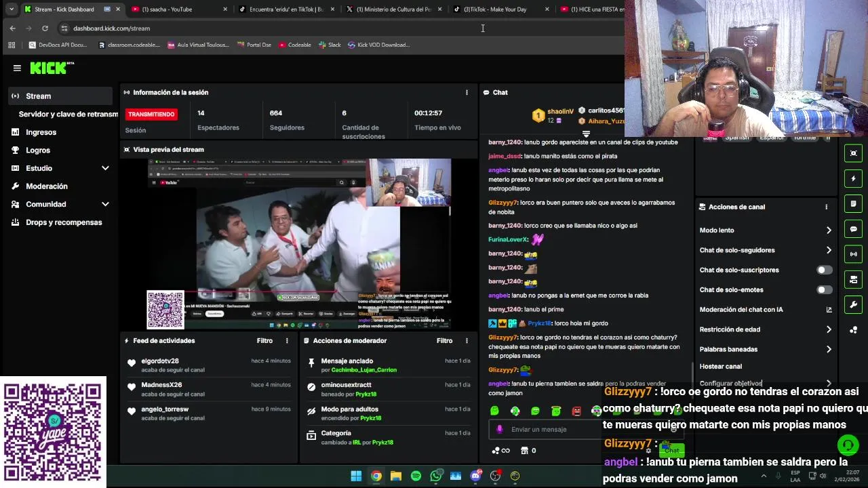Click the Kick logo

[x=52, y=68]
